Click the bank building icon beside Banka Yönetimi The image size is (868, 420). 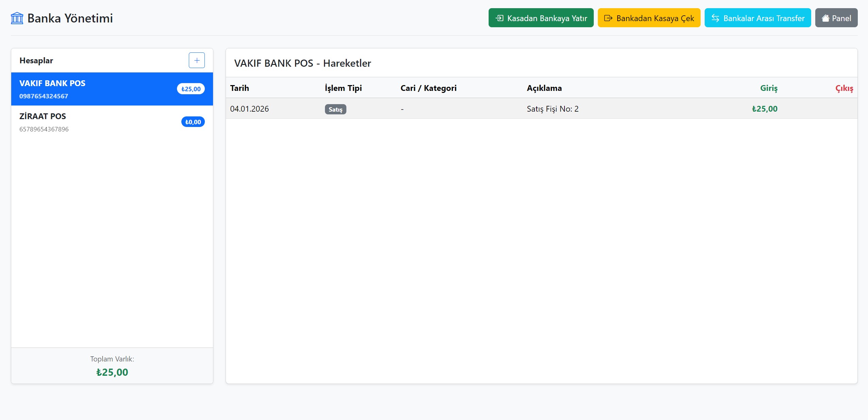coord(17,18)
